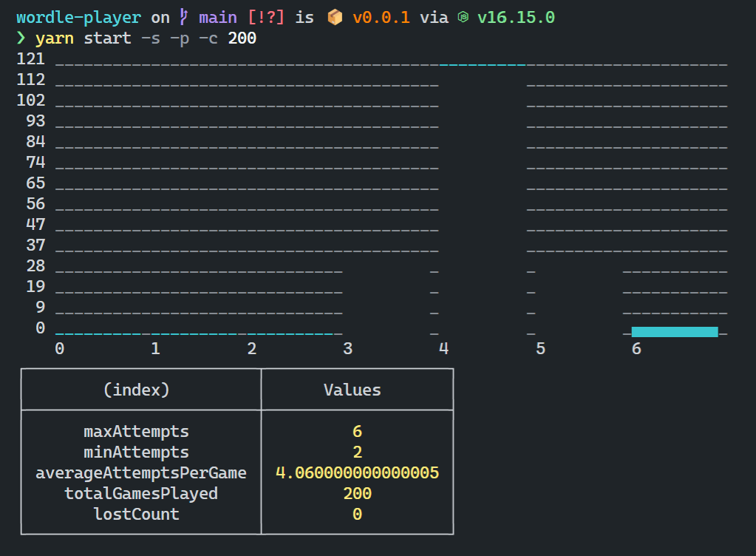Click the y-axis label 19
Viewport: 756px width, 556px height.
point(35,287)
